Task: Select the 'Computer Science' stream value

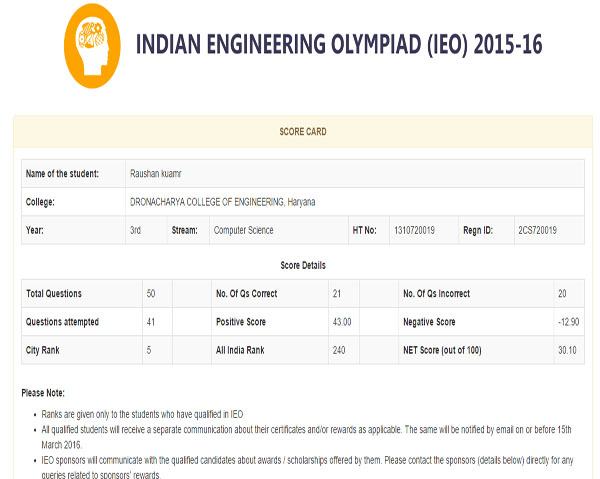Action: (x=243, y=230)
